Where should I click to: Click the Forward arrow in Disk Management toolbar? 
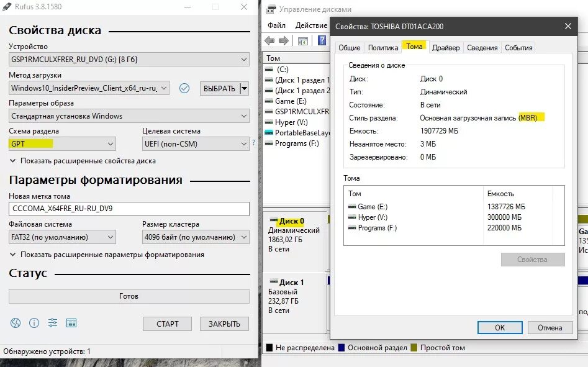(x=284, y=40)
